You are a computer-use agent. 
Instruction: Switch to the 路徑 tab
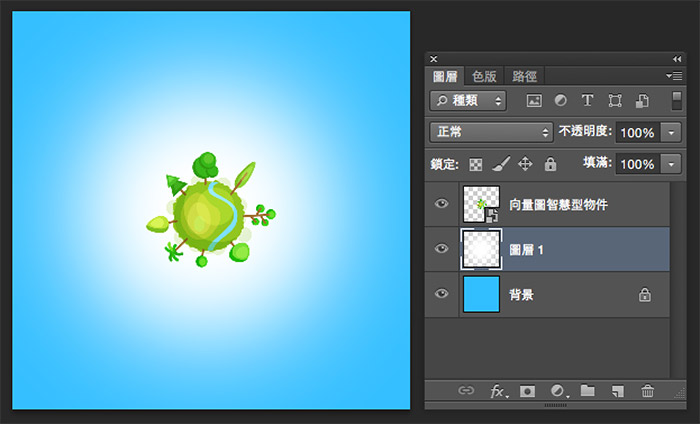[524, 76]
